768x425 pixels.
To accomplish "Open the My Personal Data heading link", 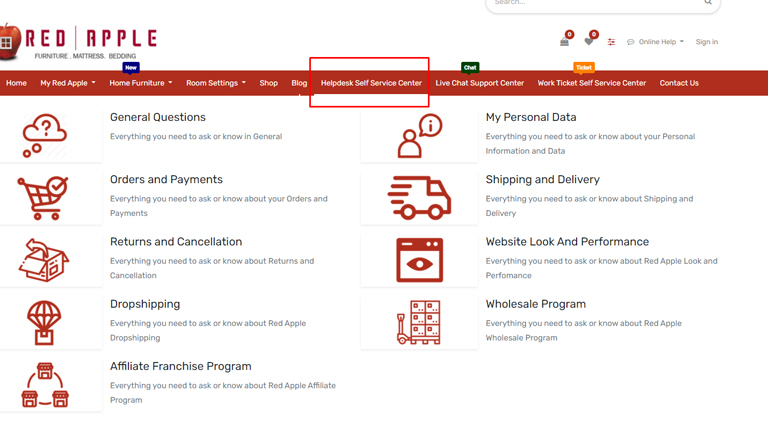I will click(531, 117).
